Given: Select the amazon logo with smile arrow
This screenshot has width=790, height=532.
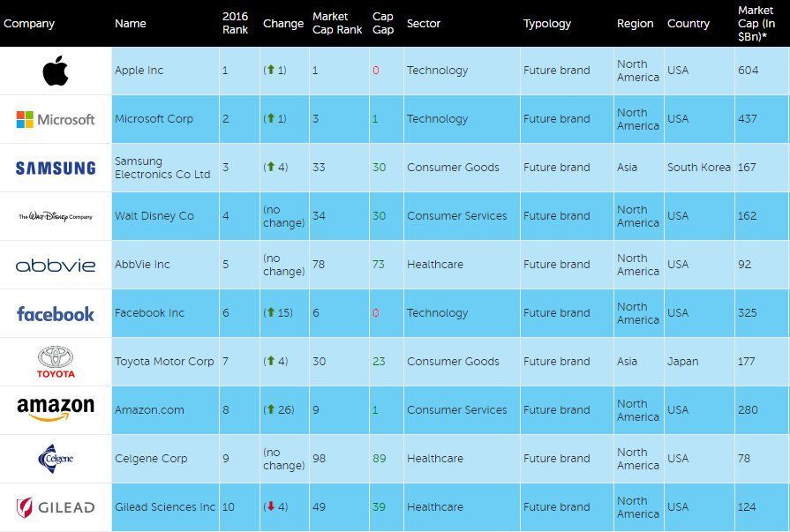Looking at the screenshot, I should [55, 409].
